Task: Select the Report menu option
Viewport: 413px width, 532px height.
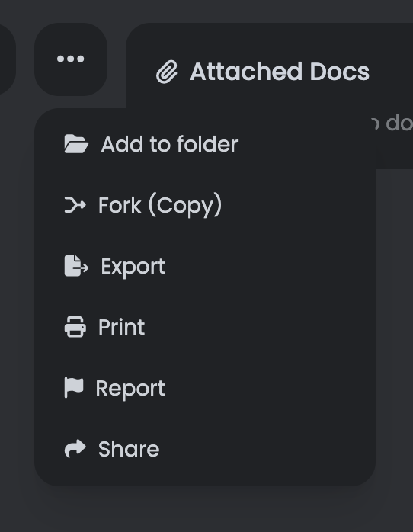Action: click(x=205, y=388)
